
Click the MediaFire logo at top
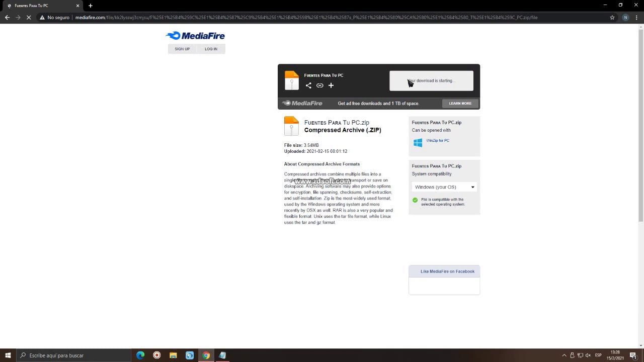click(195, 36)
